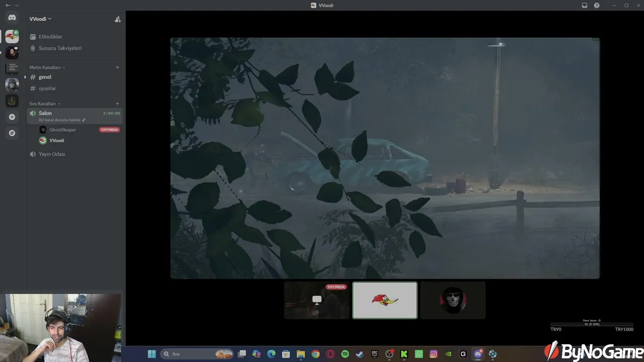The width and height of the screenshot is (644, 362).
Task: Open Steam from the taskbar
Action: 359,354
